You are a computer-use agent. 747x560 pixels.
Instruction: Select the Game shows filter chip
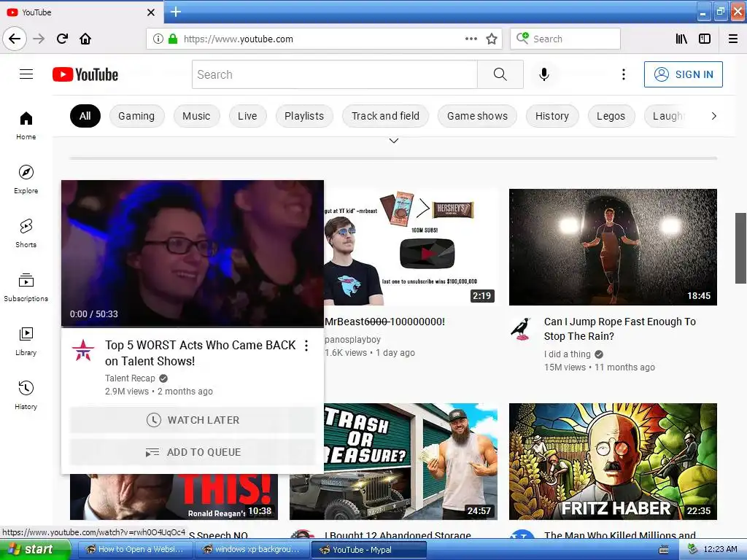coord(477,116)
